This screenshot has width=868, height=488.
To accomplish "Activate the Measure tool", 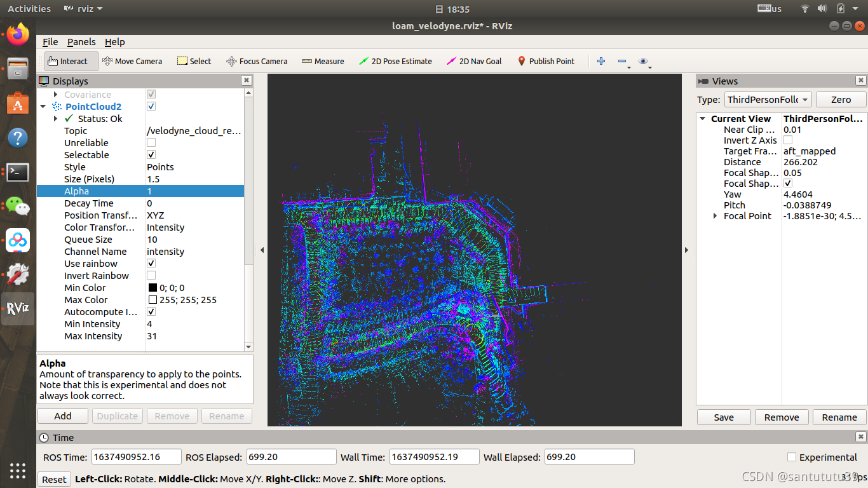I will [x=323, y=61].
